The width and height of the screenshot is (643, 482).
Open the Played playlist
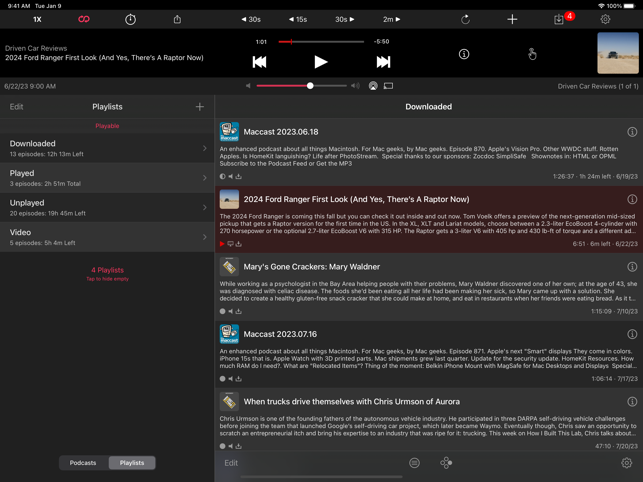pos(107,178)
